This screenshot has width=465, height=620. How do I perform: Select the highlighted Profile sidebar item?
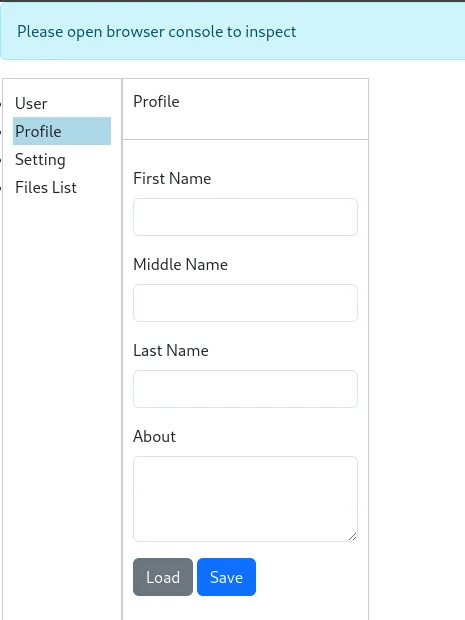(x=62, y=131)
